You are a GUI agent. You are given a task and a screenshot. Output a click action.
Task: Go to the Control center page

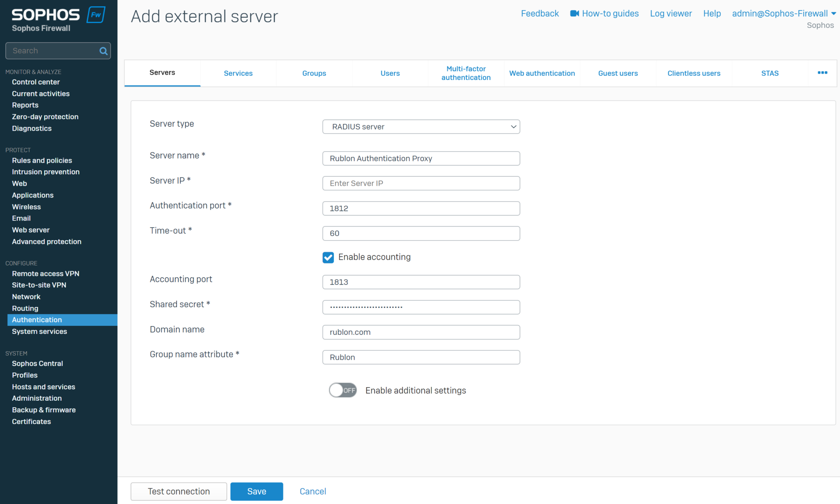36,82
